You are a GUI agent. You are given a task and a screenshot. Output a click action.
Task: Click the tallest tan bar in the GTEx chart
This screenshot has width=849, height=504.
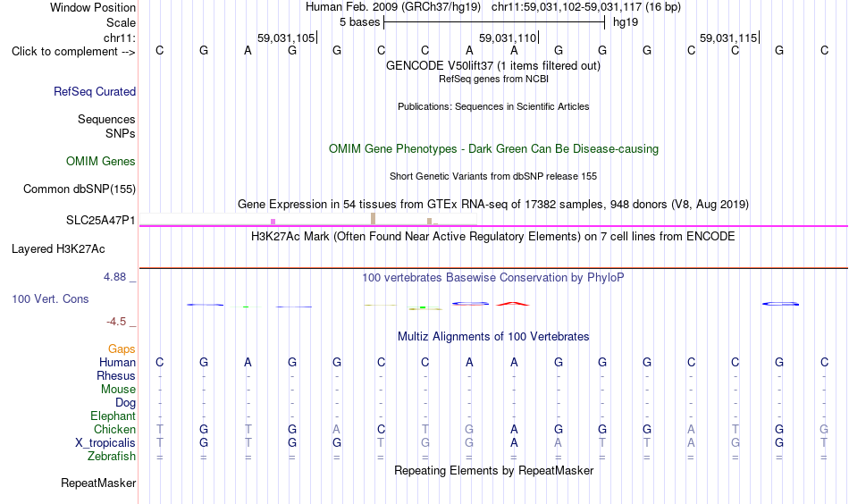[x=373, y=219]
